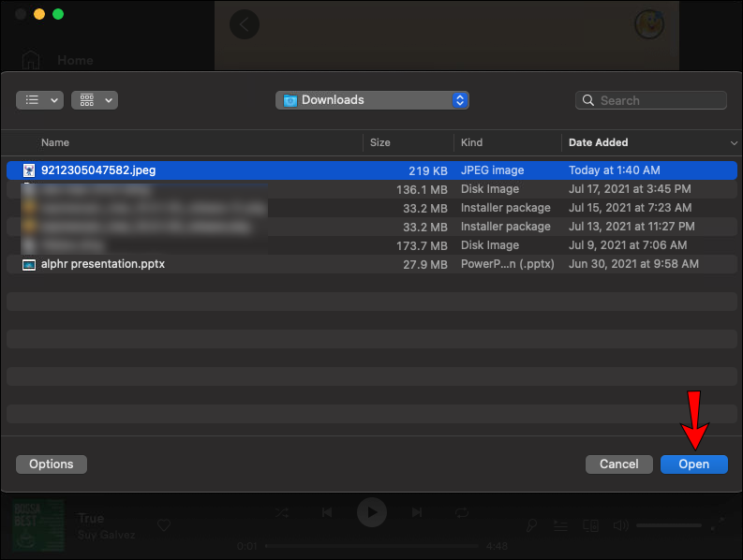Click Spotify song progress bar
This screenshot has height=560, width=743.
pyautogui.click(x=372, y=546)
